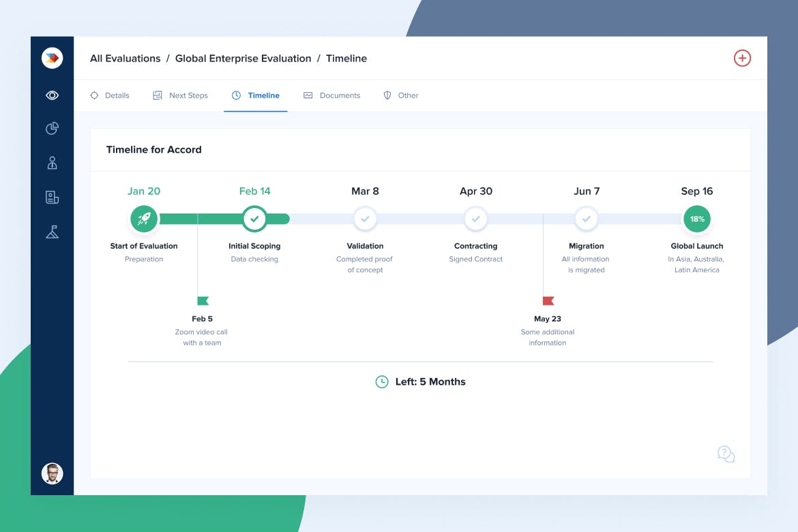Select the person contacts sidebar icon
The height and width of the screenshot is (532, 798).
pos(52,163)
